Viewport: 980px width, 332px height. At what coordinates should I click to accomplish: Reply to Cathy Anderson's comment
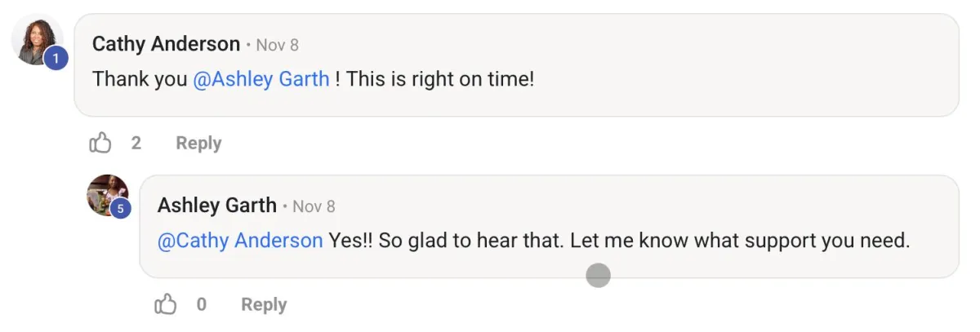coord(198,144)
